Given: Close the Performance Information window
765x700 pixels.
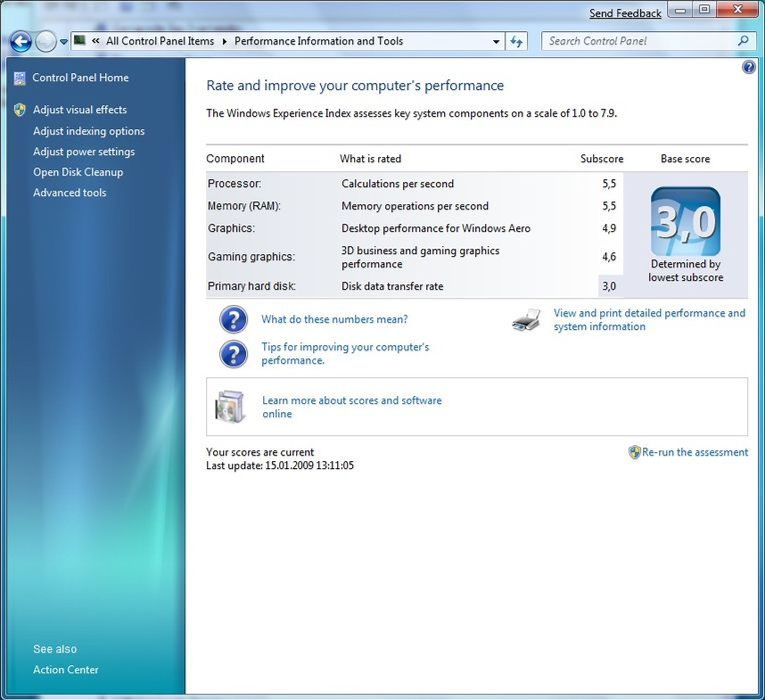Looking at the screenshot, I should 737,10.
